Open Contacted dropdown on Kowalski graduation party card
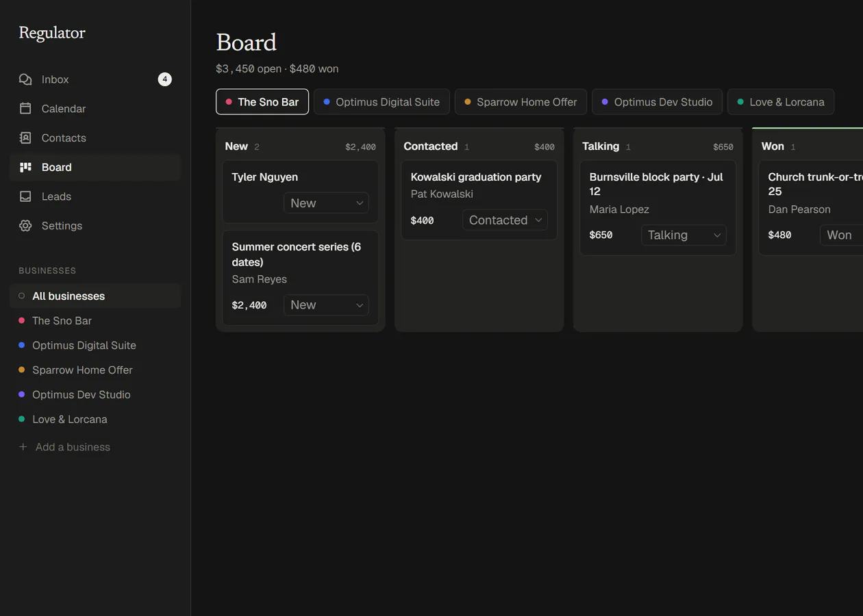863x616 pixels. pos(505,220)
